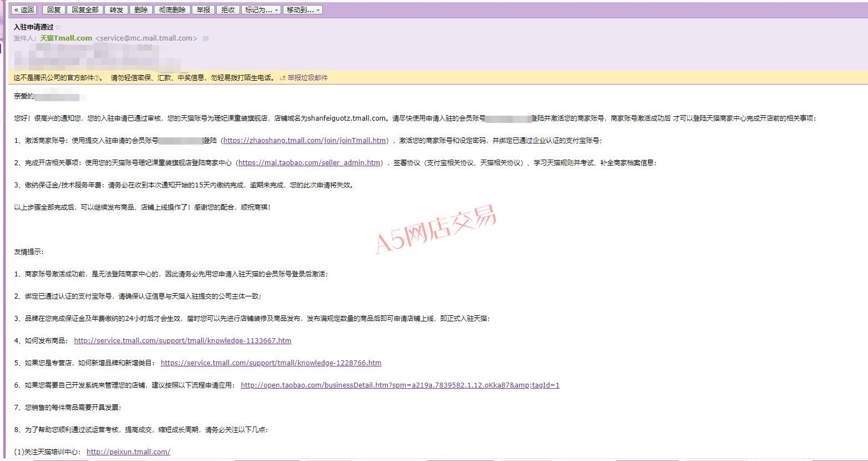Click 举报垃圾邮件 link

click(308, 78)
